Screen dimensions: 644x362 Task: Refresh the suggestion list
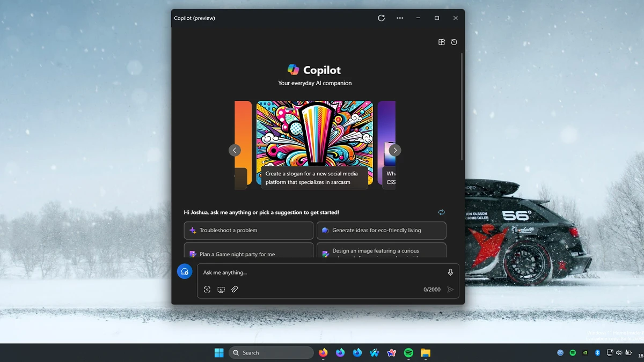pos(441,212)
